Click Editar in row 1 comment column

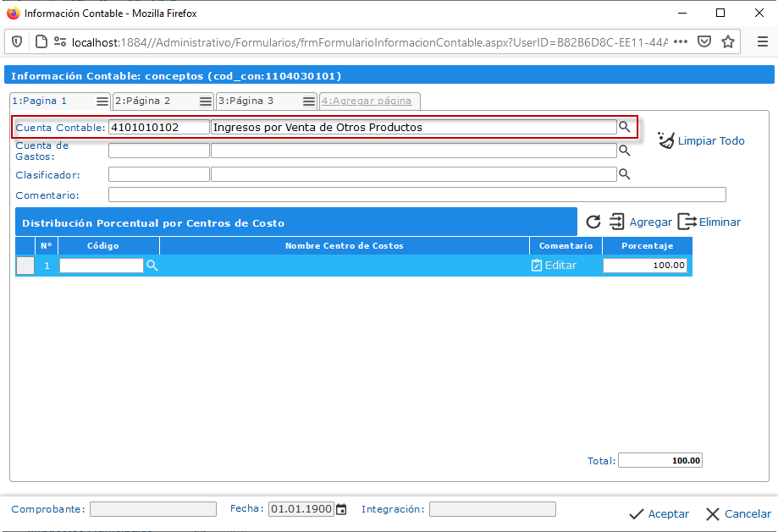pos(560,266)
